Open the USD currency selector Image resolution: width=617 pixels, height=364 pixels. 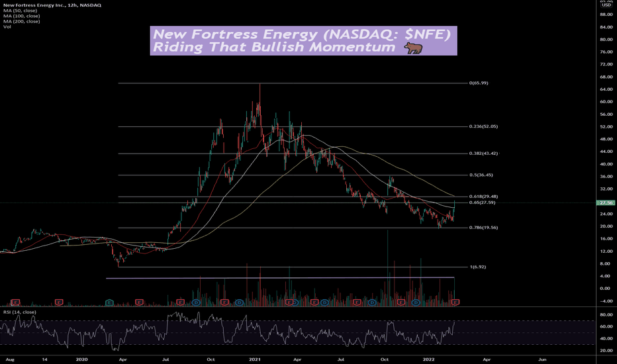coord(606,5)
